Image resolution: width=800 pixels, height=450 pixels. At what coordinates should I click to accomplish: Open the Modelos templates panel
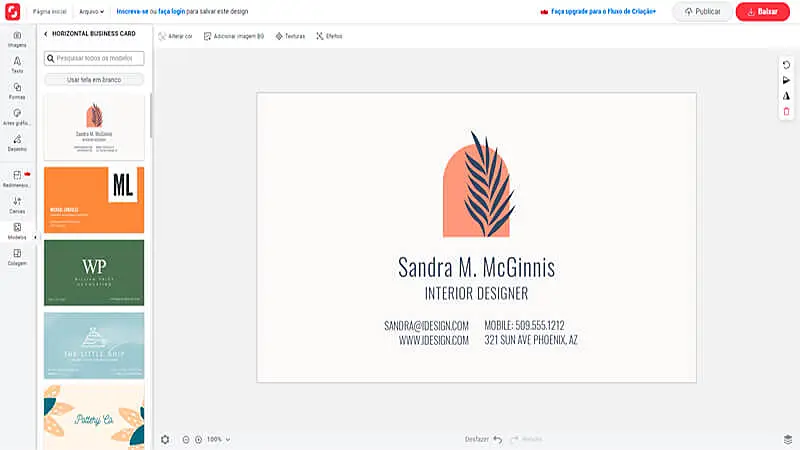[x=17, y=231]
